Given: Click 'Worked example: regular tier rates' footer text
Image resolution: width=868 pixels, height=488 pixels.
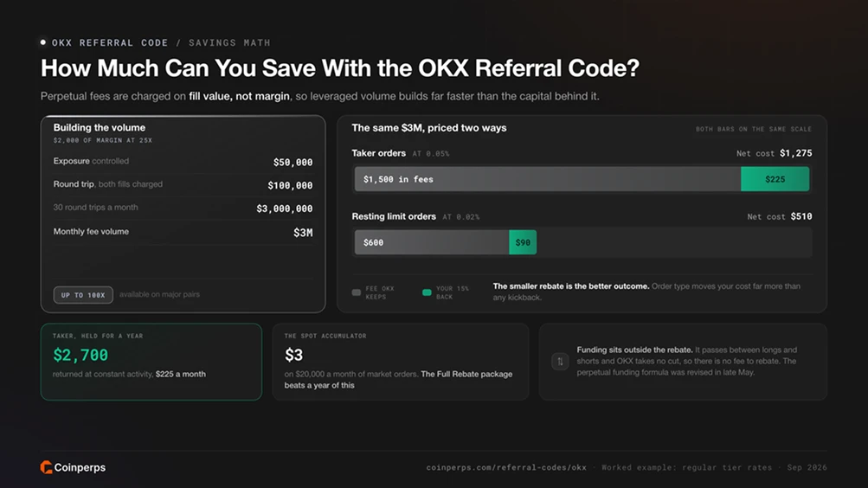Looking at the screenshot, I should [686, 467].
